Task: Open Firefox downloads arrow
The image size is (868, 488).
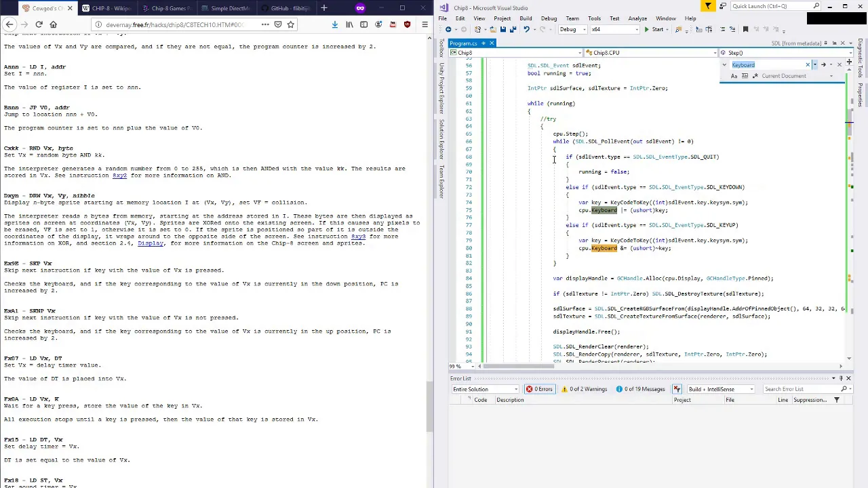Action: pyautogui.click(x=335, y=24)
